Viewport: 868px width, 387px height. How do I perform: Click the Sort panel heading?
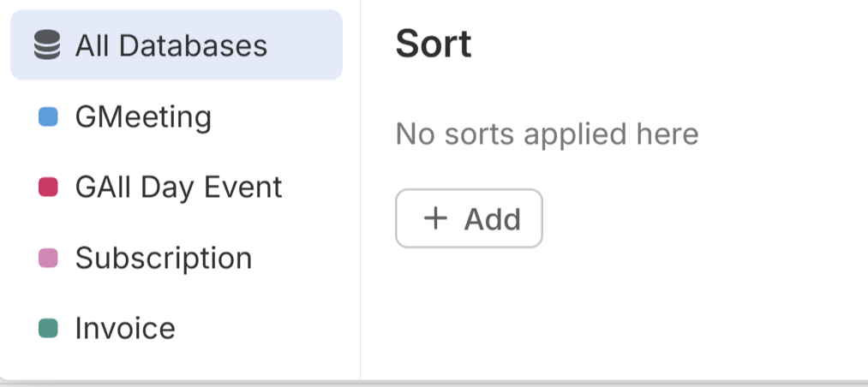point(434,45)
